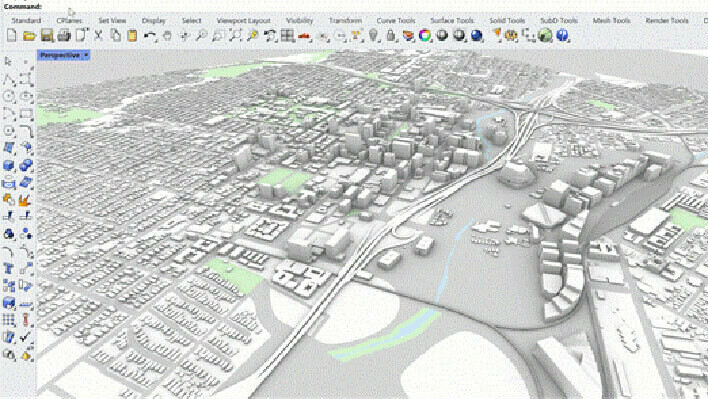708x399 pixels.
Task: Zoom extents icon in toolbar
Action: tap(235, 35)
